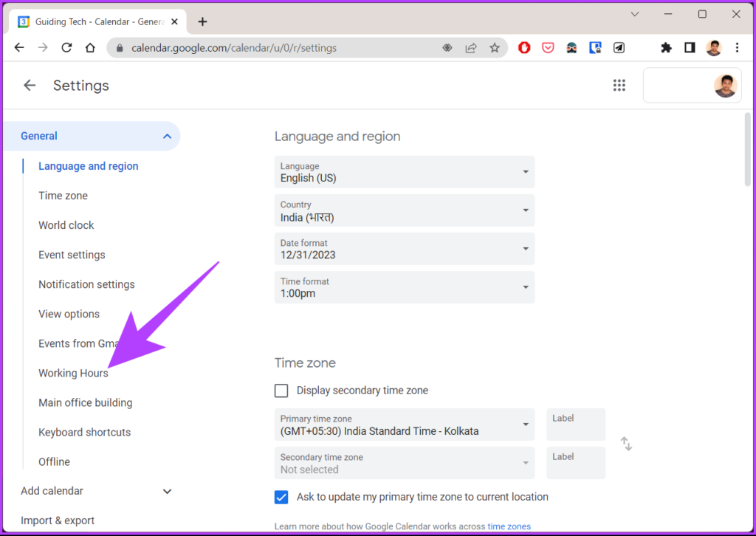
Task: Open the masked face extension icon
Action: click(571, 48)
